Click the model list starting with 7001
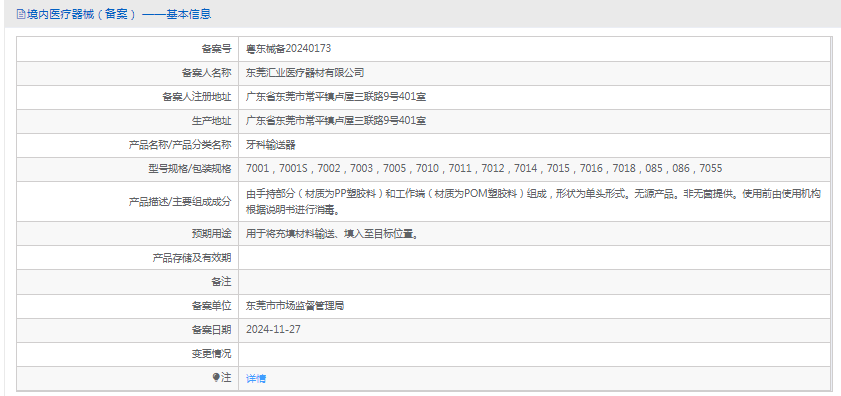 [x=484, y=169]
